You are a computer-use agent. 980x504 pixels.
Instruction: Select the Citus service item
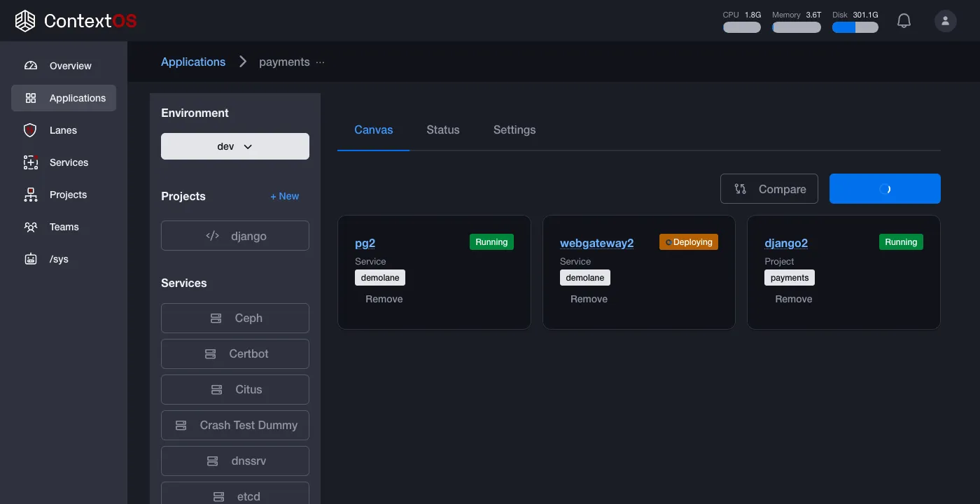(x=235, y=390)
